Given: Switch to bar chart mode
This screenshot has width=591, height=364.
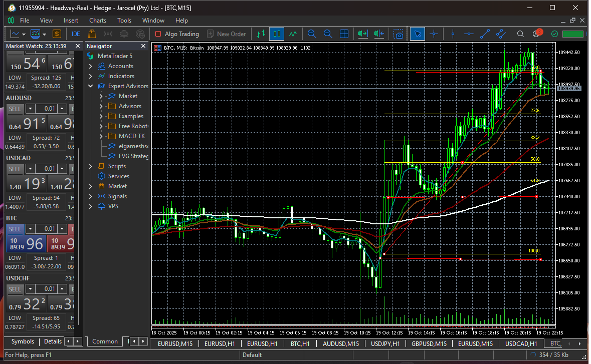Looking at the screenshot, I should 261,34.
